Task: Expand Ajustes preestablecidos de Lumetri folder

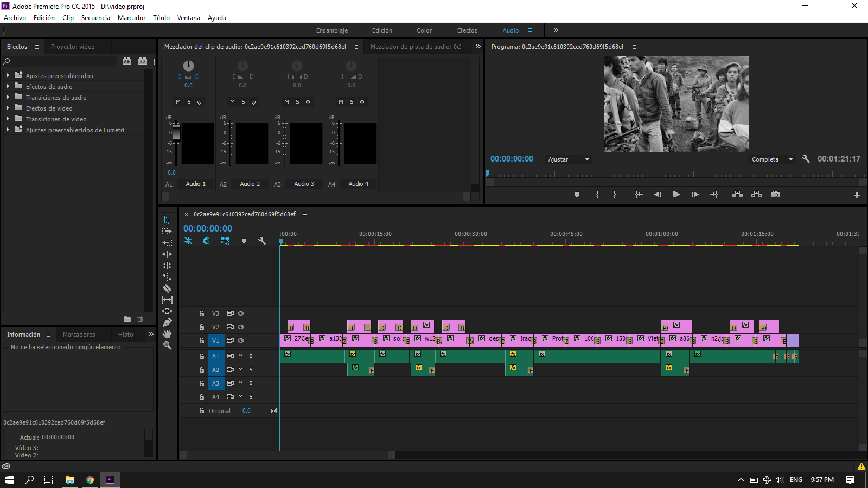Action: [x=8, y=130]
